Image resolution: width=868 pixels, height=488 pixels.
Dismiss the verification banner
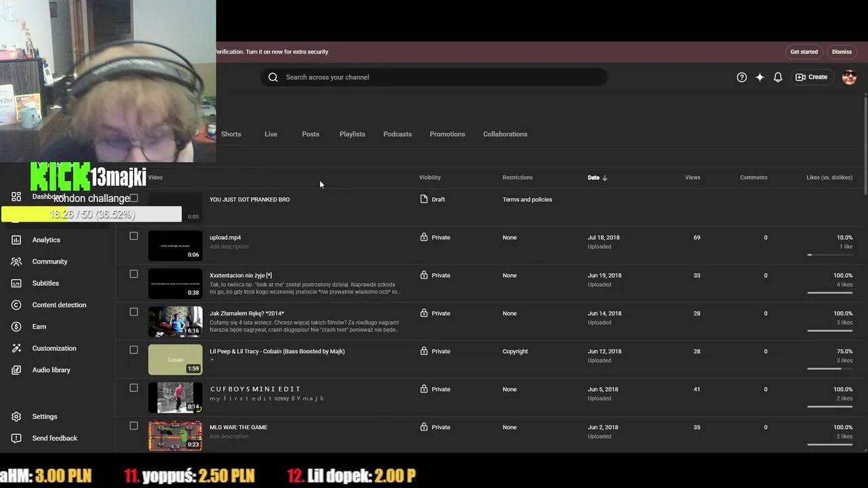click(x=842, y=52)
